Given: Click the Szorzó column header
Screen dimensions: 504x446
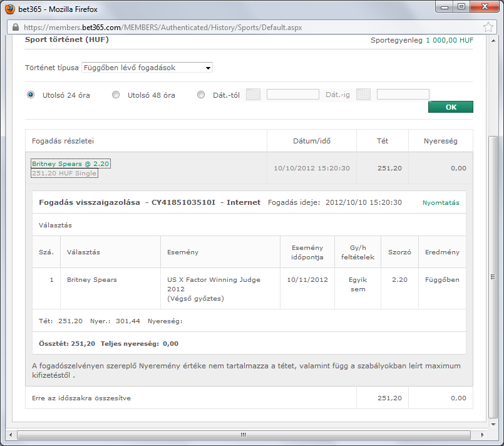Looking at the screenshot, I should pos(399,252).
